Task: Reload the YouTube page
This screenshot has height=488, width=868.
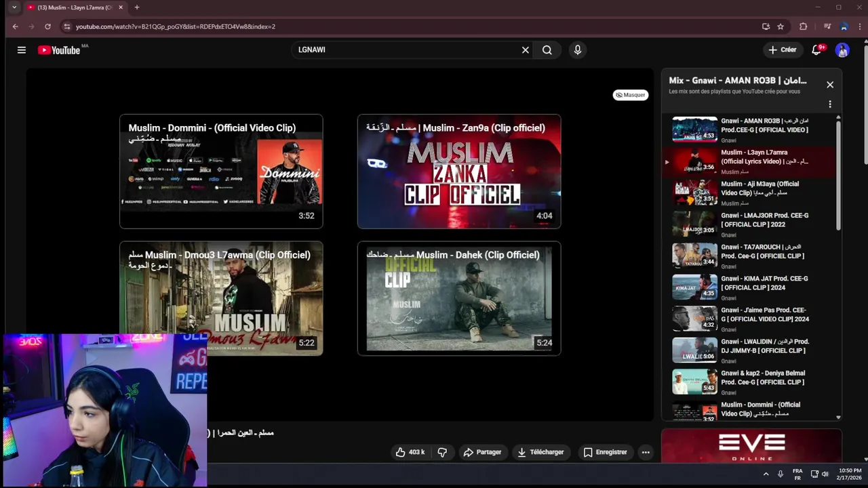Action: tap(47, 26)
